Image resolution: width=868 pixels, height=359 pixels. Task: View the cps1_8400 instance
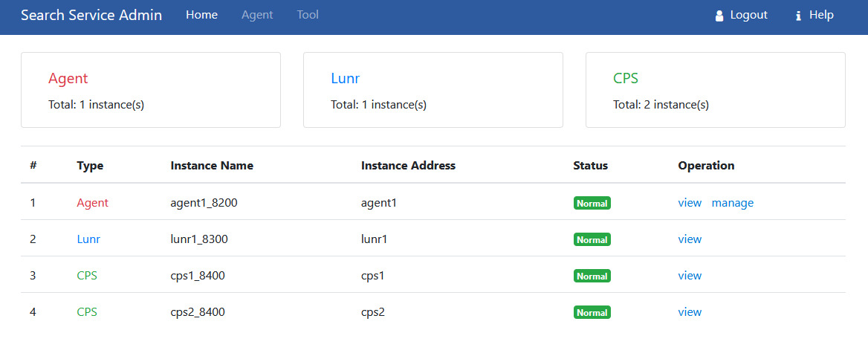pos(690,275)
